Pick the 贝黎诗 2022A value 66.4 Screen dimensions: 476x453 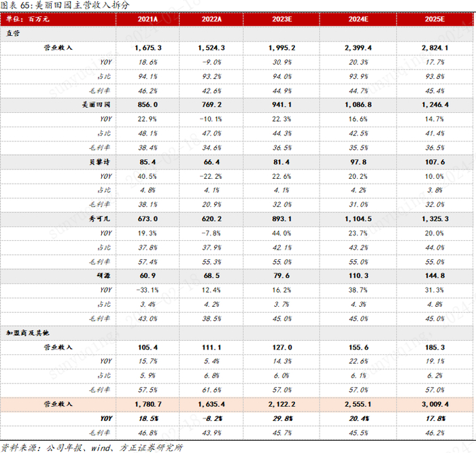click(211, 162)
